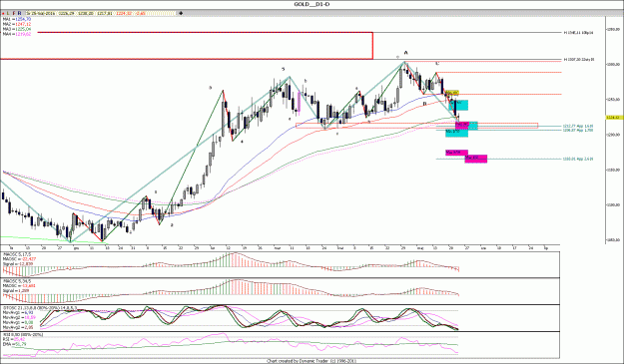Click the yellow time projection box
Screen dimensions: 624x364
pyautogui.click(x=451, y=93)
